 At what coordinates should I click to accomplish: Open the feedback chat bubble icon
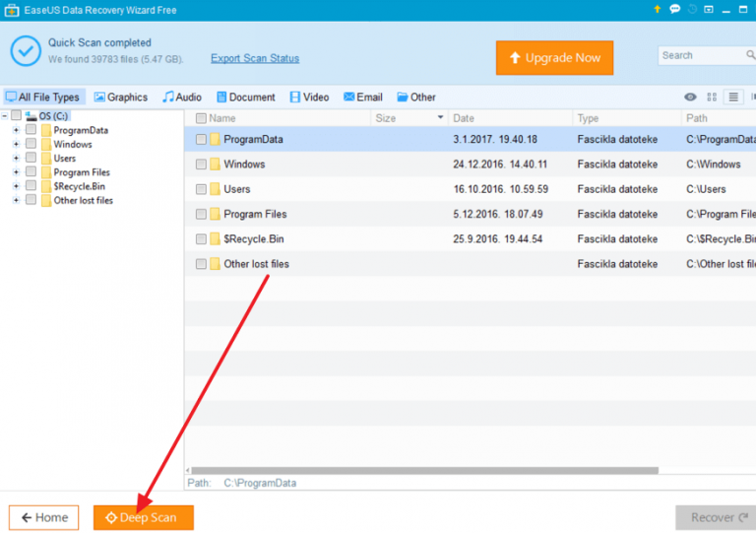tap(674, 9)
